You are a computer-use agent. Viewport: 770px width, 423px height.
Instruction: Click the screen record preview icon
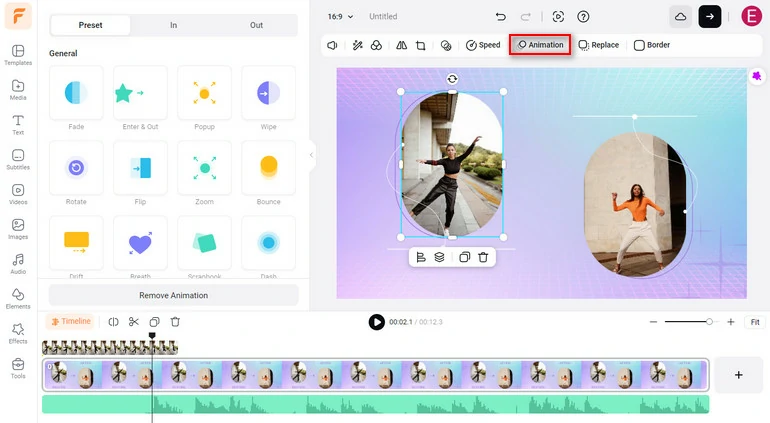(558, 17)
